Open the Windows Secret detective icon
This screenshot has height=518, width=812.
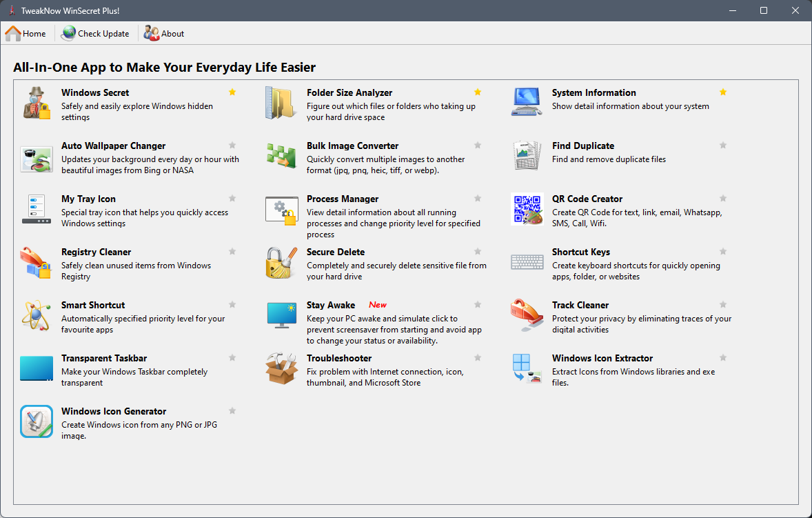point(37,103)
